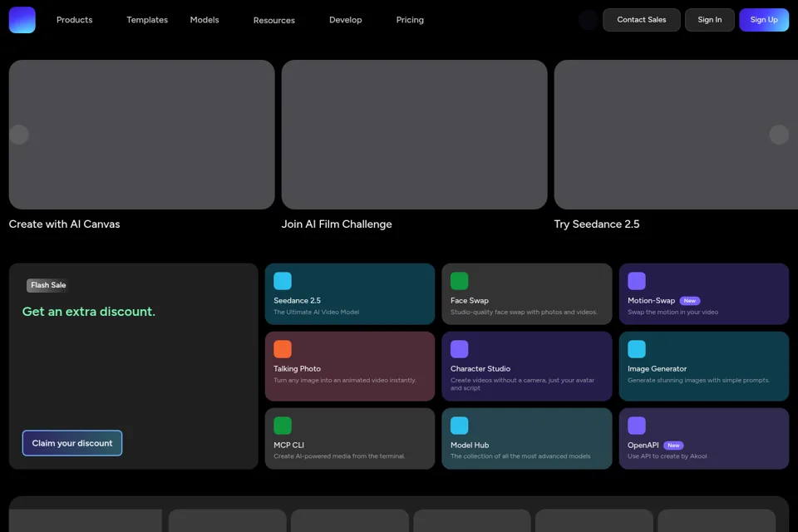Click the 'Get an extra discount.' headline
The image size is (798, 532).
point(89,312)
